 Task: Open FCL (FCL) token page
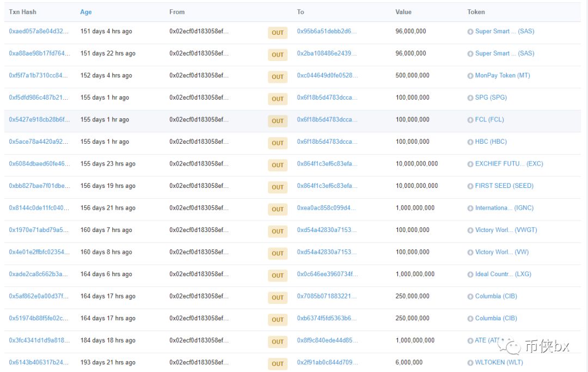(489, 120)
